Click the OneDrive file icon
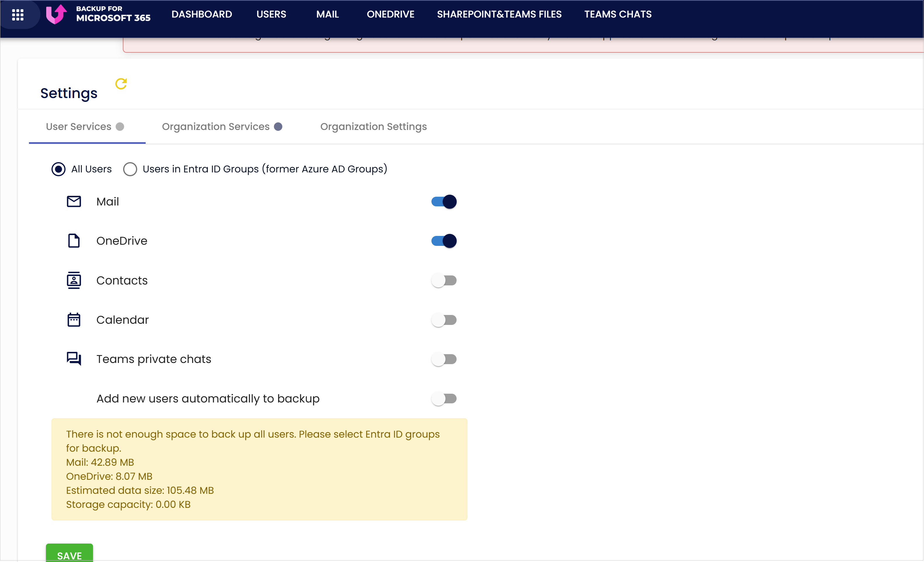 74,241
